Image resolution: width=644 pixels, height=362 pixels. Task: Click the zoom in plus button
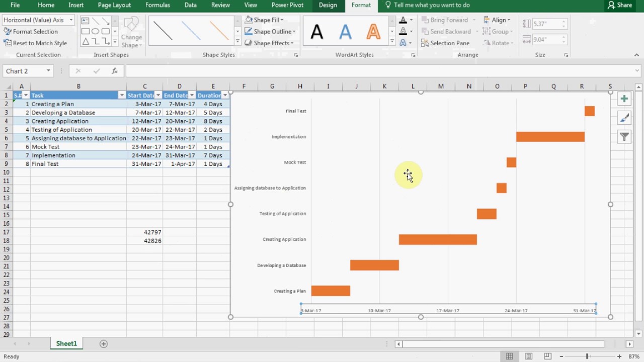point(619,356)
